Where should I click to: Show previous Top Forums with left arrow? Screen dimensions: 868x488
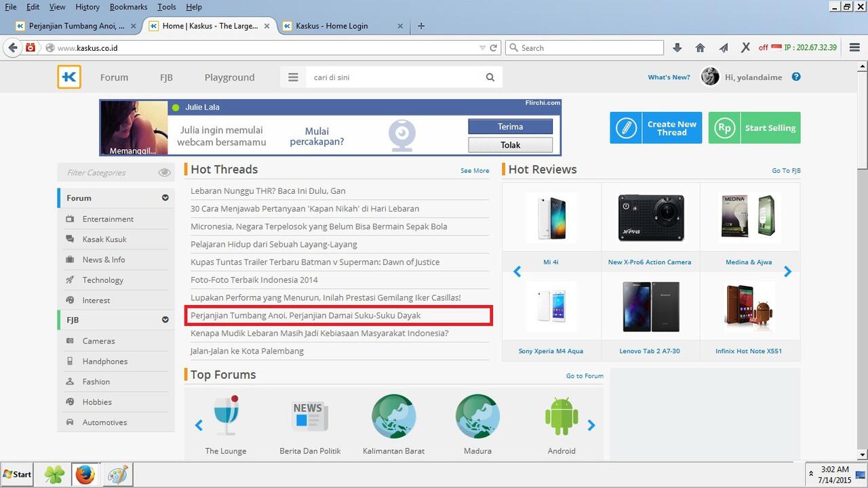(x=199, y=426)
